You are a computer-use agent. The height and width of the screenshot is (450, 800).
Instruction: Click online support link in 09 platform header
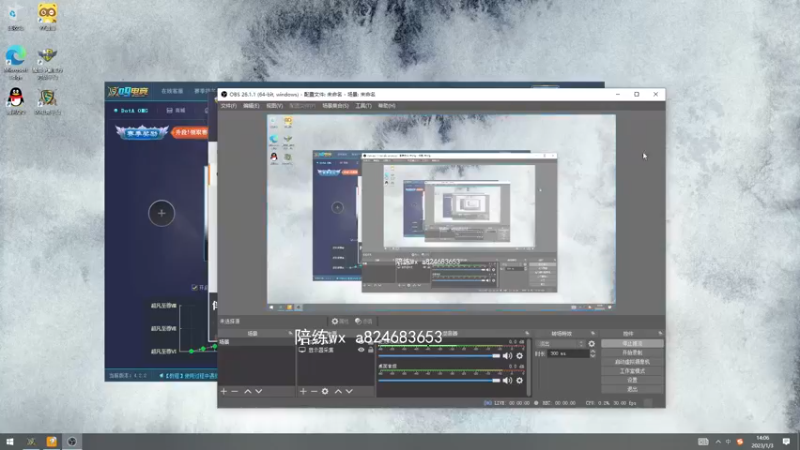(172, 91)
